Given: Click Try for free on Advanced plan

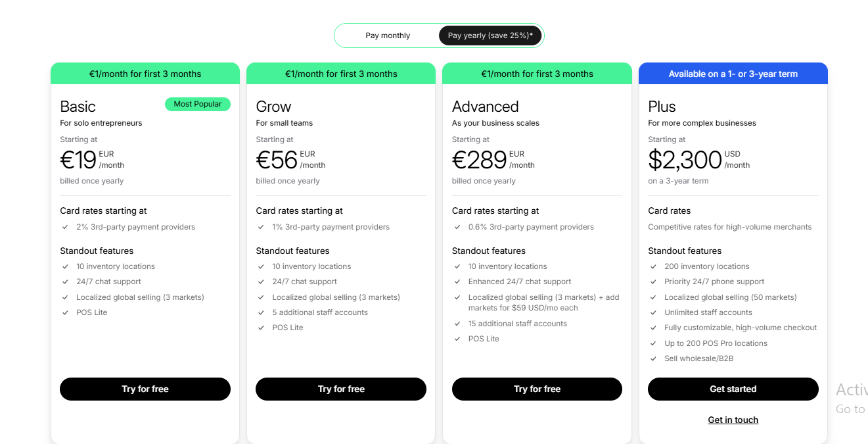Looking at the screenshot, I should (537, 389).
